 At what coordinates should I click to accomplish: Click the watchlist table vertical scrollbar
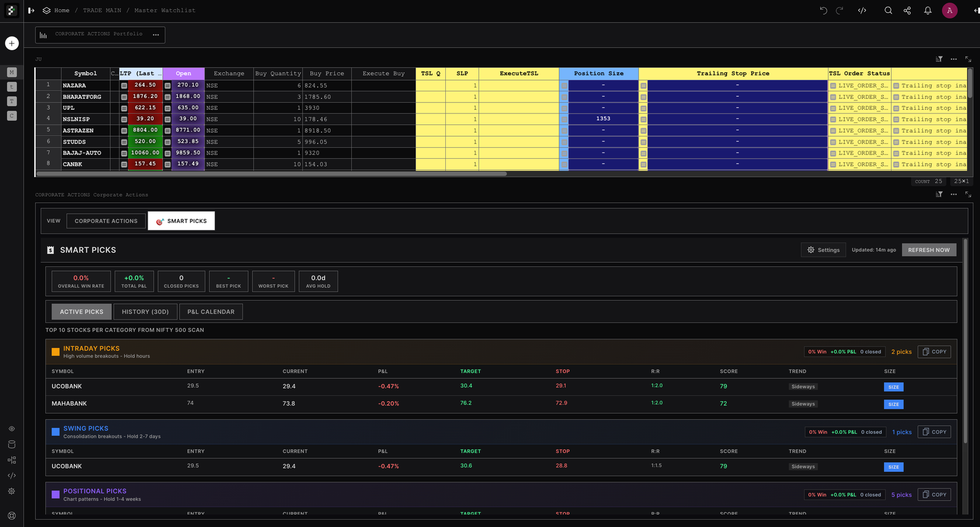(970, 82)
